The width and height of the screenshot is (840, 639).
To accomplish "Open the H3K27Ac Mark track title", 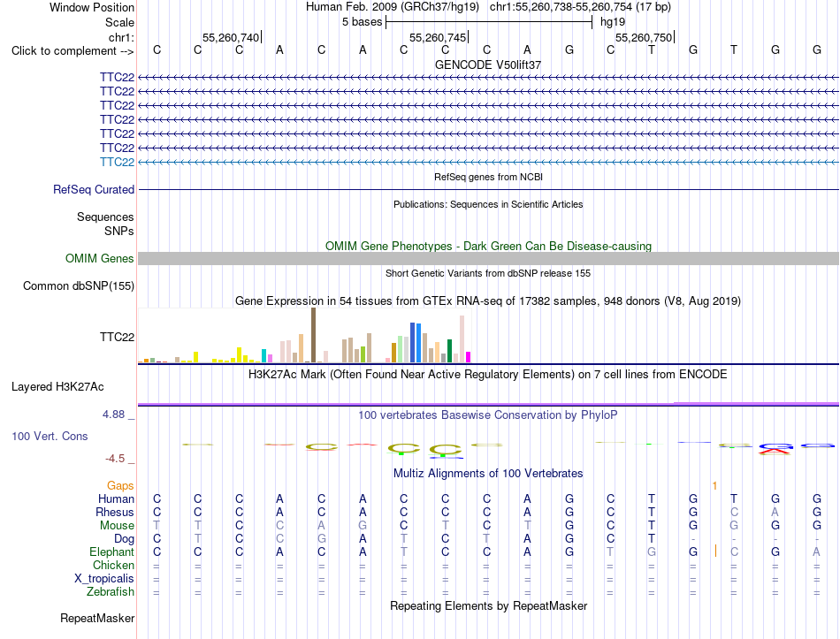I will [488, 374].
